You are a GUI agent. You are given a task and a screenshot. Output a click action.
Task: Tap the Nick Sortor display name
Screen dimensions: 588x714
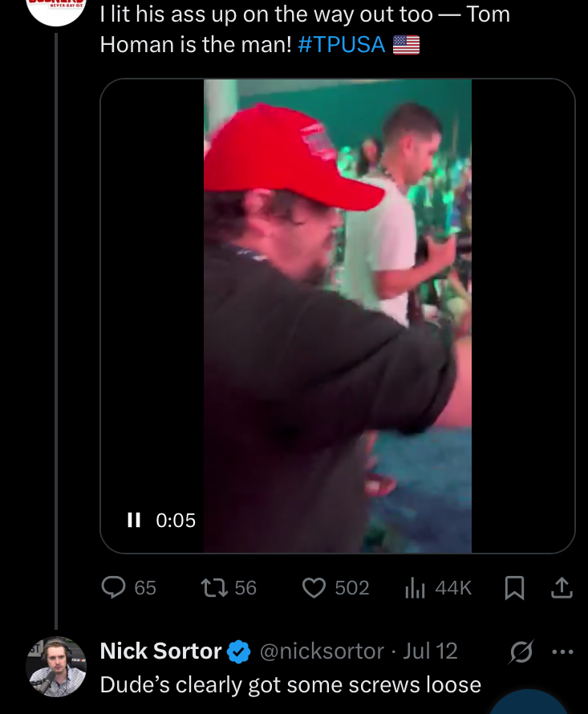click(160, 651)
